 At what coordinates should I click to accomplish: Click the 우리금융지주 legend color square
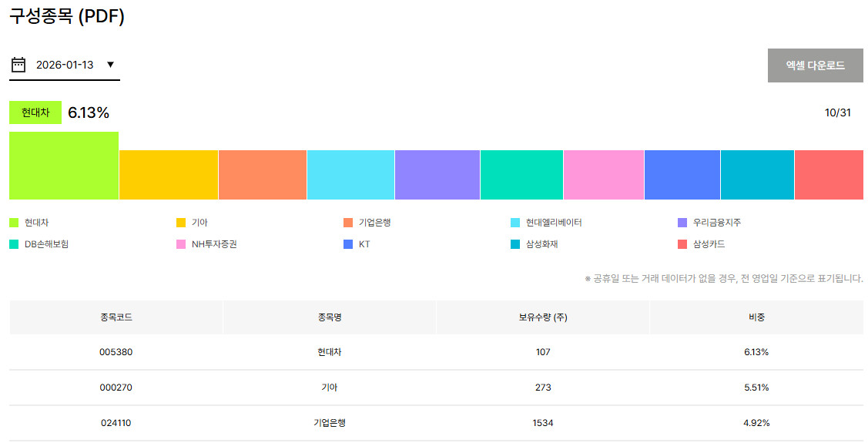tap(682, 223)
